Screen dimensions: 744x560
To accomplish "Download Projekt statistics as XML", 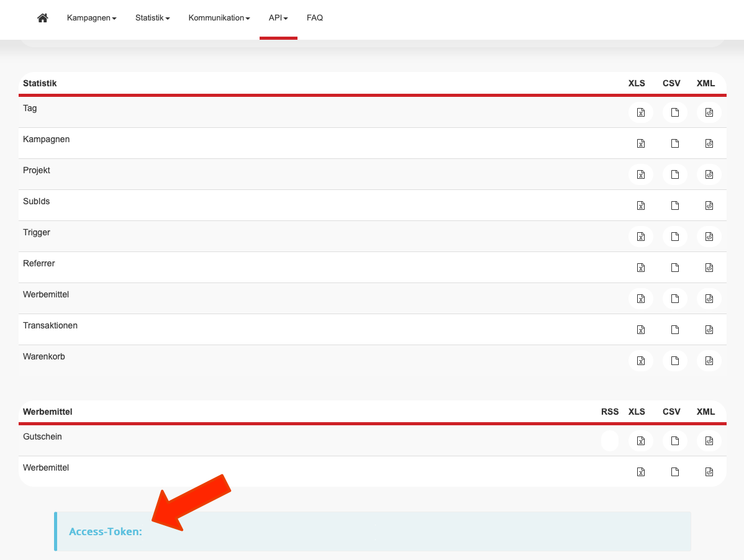I will click(x=709, y=174).
